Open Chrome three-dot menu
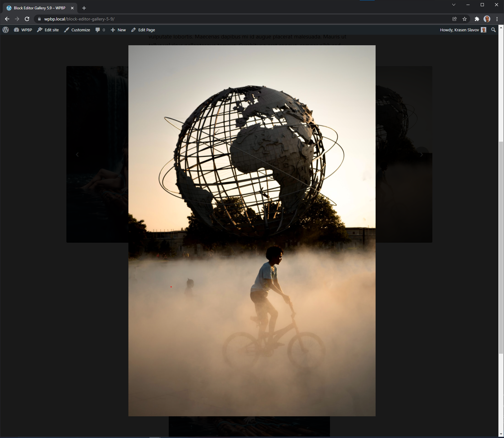 click(497, 19)
